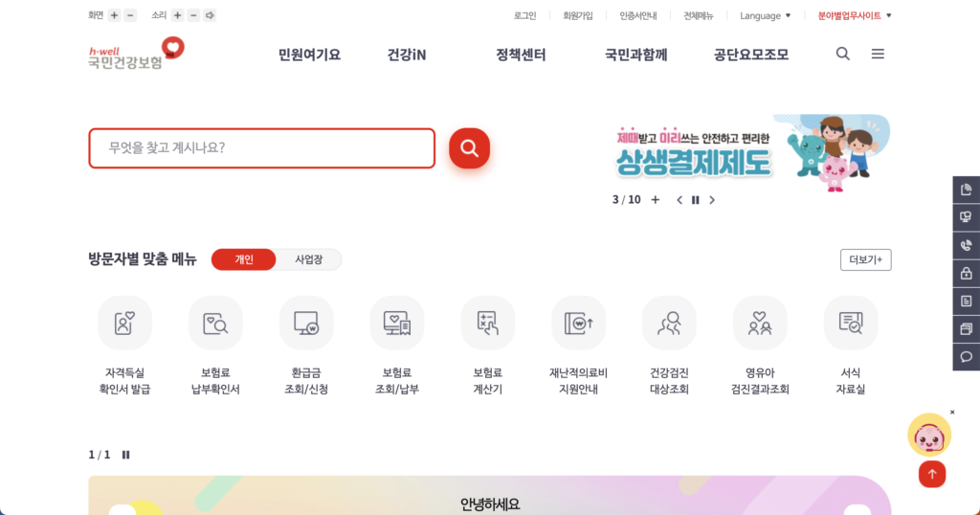The image size is (980, 515).
Task: Expand the Language dropdown
Action: (765, 15)
